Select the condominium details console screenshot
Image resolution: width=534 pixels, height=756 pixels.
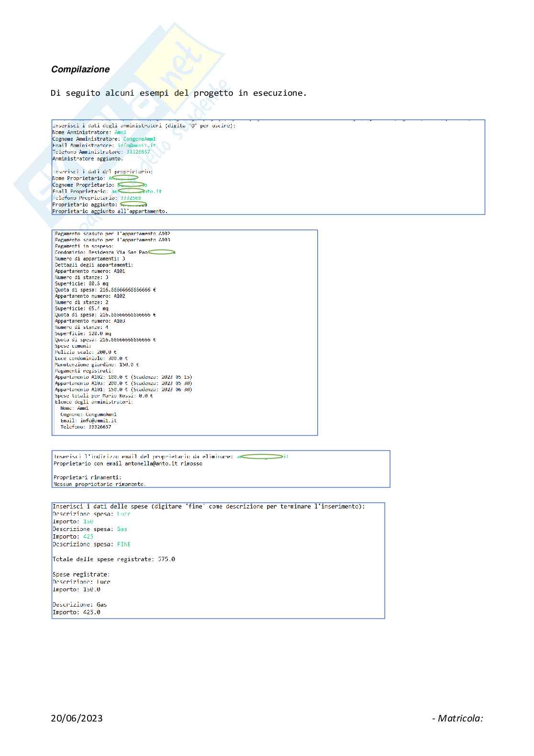click(x=184, y=332)
